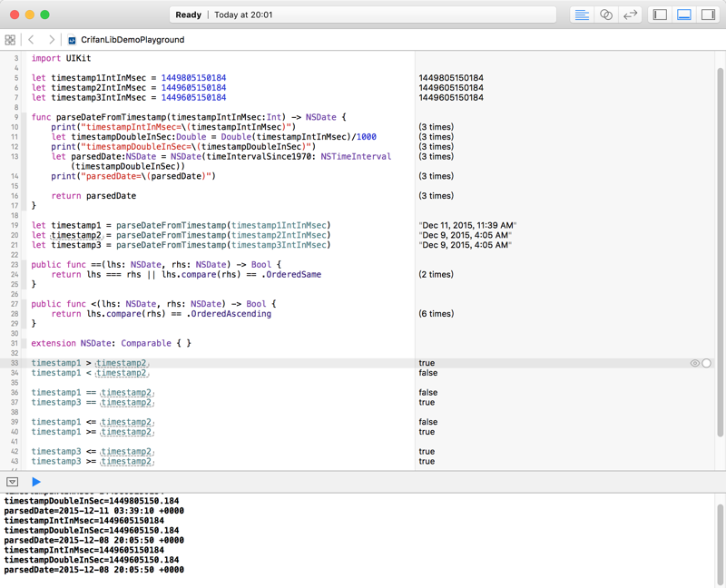Click result "Dec 11, 2015, 11:39 AM"

467,225
